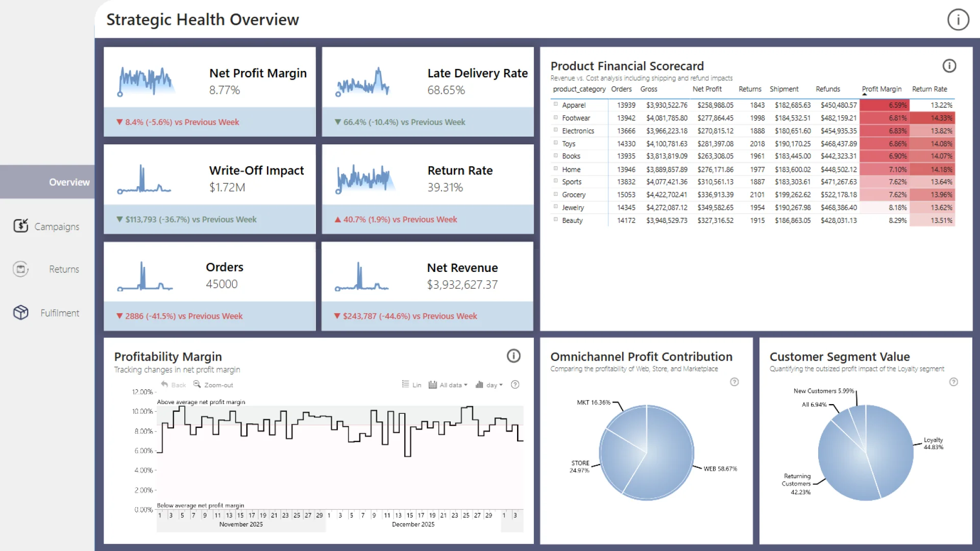Click help icon in Customer Segment Value
The width and height of the screenshot is (980, 551).
[953, 382]
